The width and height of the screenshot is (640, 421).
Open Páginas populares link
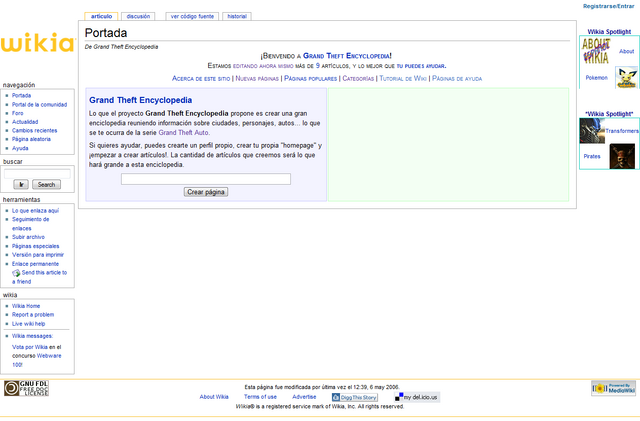pos(310,78)
